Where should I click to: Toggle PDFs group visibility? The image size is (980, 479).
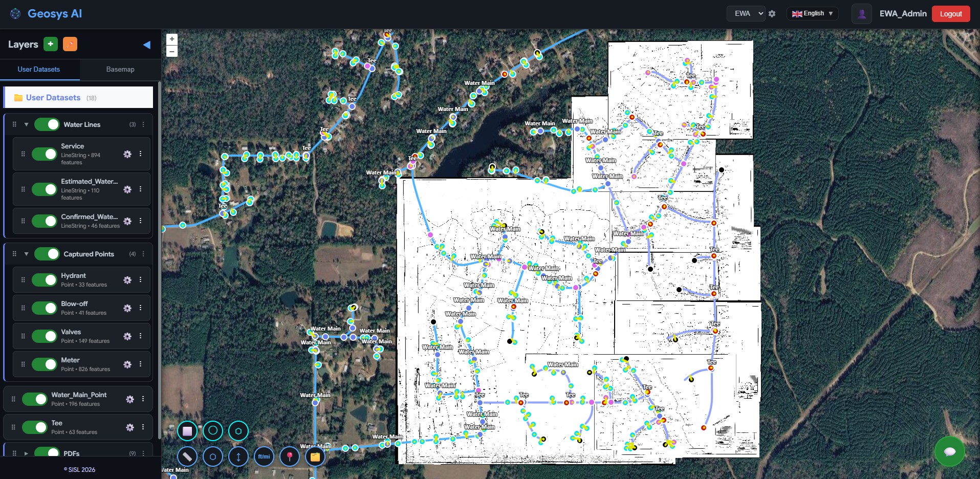(47, 453)
